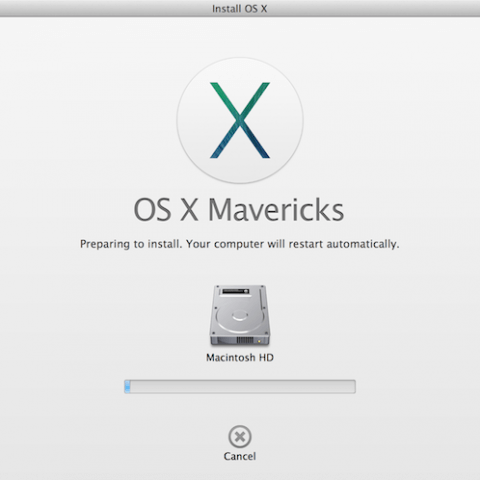The width and height of the screenshot is (480, 480).
Task: Click the restart automatically text
Action: [x=344, y=244]
